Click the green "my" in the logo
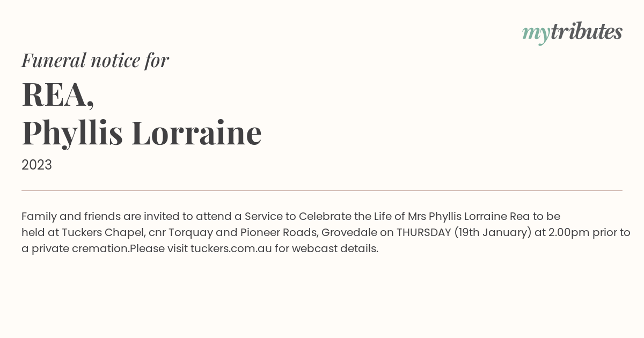 tap(536, 34)
